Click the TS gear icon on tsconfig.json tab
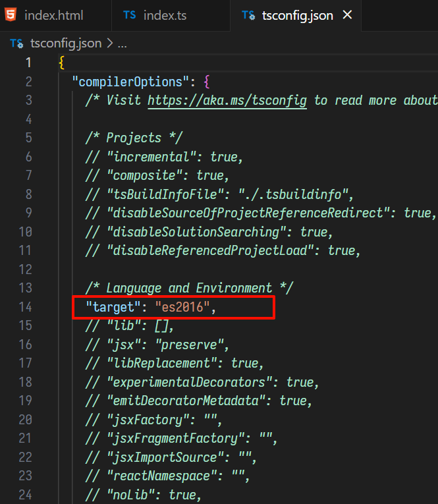The width and height of the screenshot is (438, 504). coord(248,15)
